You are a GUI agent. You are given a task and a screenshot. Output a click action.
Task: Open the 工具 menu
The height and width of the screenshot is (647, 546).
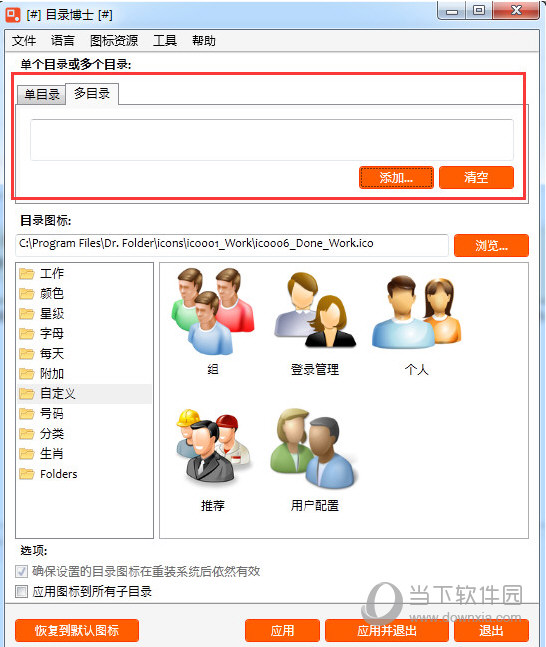pyautogui.click(x=165, y=40)
